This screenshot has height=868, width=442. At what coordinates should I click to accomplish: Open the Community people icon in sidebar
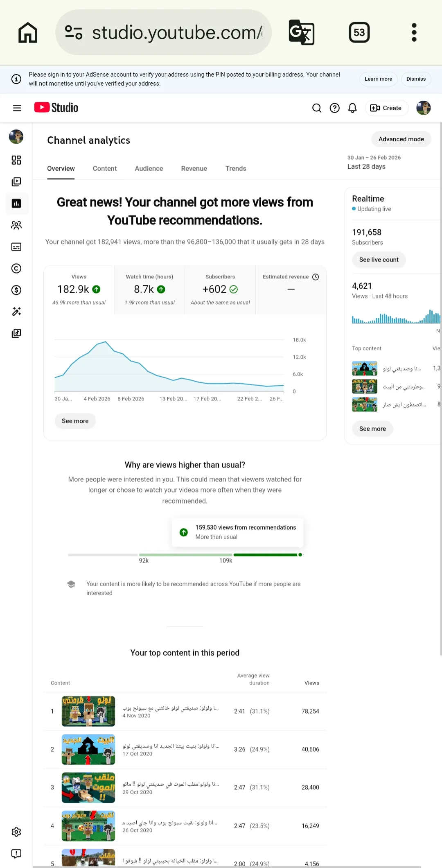coord(16,225)
